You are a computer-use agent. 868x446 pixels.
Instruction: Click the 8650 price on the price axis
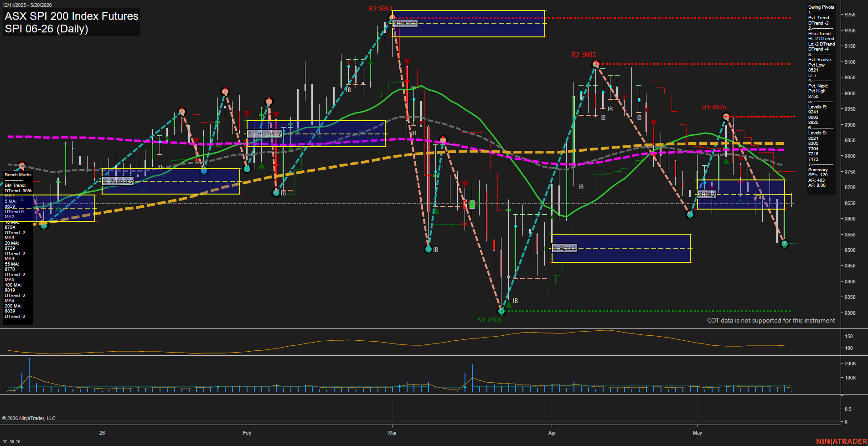coord(850,204)
